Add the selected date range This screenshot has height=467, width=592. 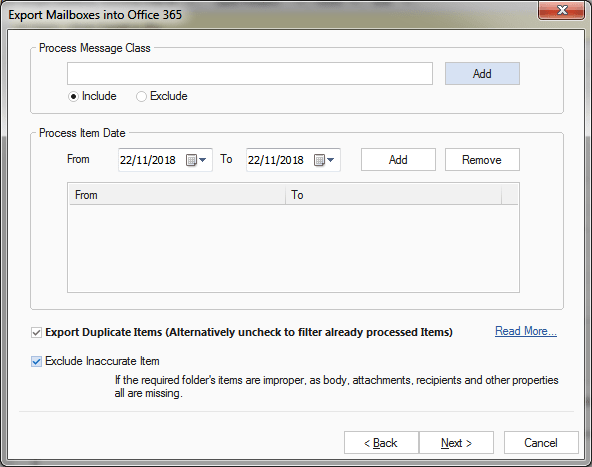coord(398,160)
